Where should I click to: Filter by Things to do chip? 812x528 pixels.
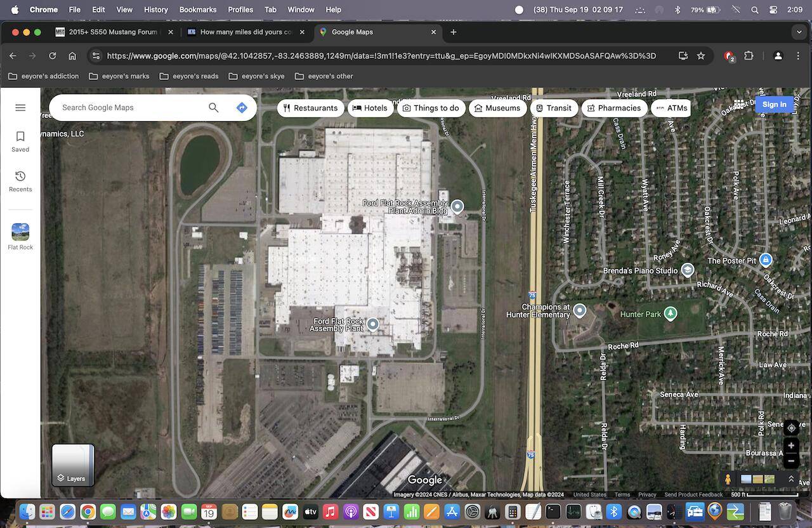coord(430,108)
